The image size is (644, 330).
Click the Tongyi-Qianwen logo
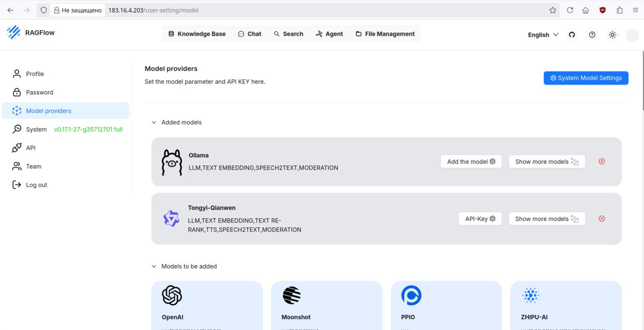point(171,218)
